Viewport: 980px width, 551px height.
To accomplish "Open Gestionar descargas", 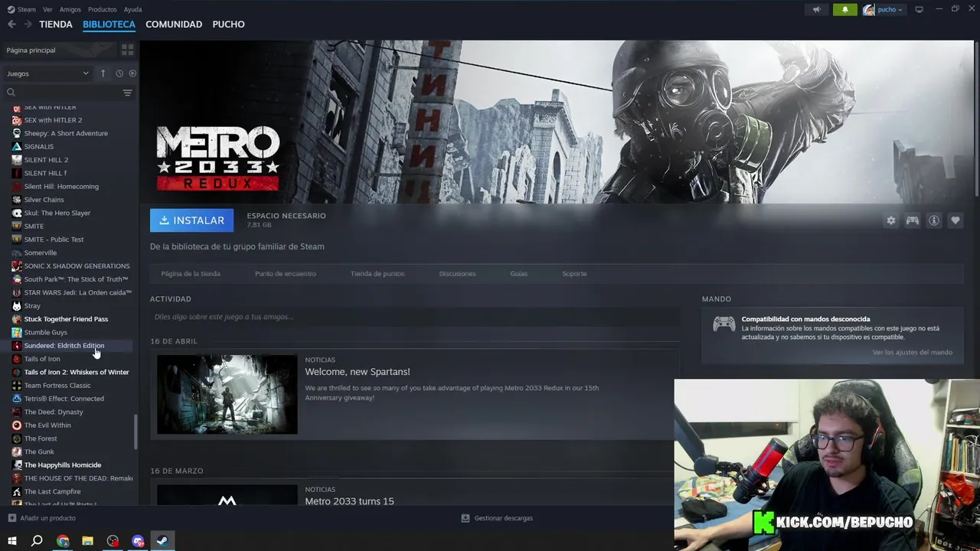I will point(496,518).
